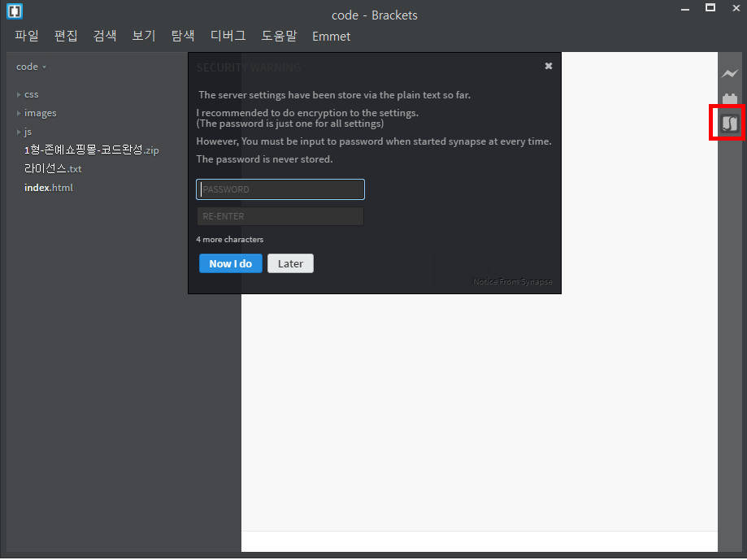Expand the images folder
Viewport: 747px width, 560px height.
[37, 113]
